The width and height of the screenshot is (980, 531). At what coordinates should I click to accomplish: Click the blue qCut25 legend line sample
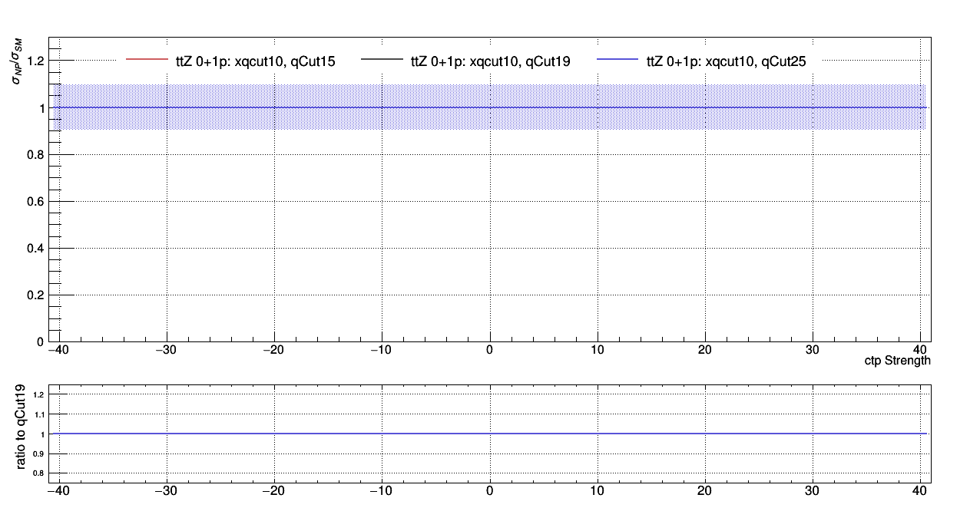tap(617, 58)
